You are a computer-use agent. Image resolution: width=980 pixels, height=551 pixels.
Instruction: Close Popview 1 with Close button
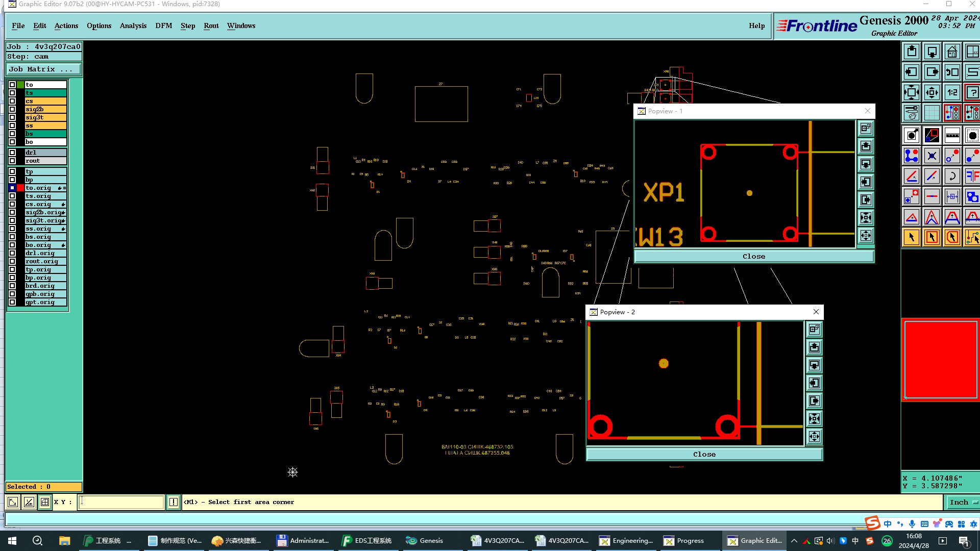[x=753, y=257]
